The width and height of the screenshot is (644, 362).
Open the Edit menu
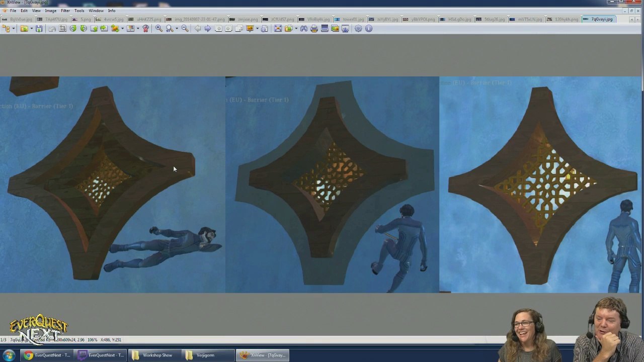[x=24, y=11]
